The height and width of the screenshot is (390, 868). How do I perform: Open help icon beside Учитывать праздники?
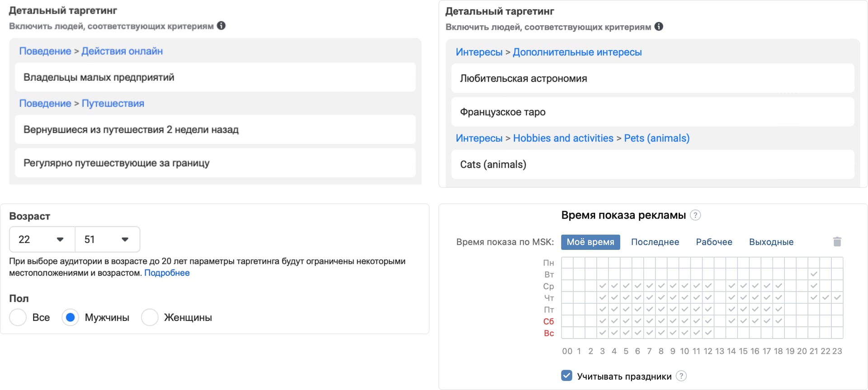tap(681, 376)
